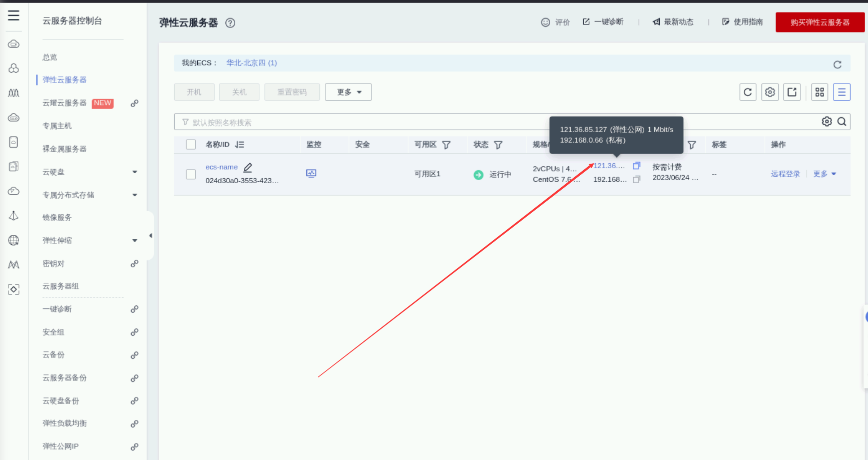Open the filter funnel left of 标签 column
The image size is (868, 460).
(692, 145)
